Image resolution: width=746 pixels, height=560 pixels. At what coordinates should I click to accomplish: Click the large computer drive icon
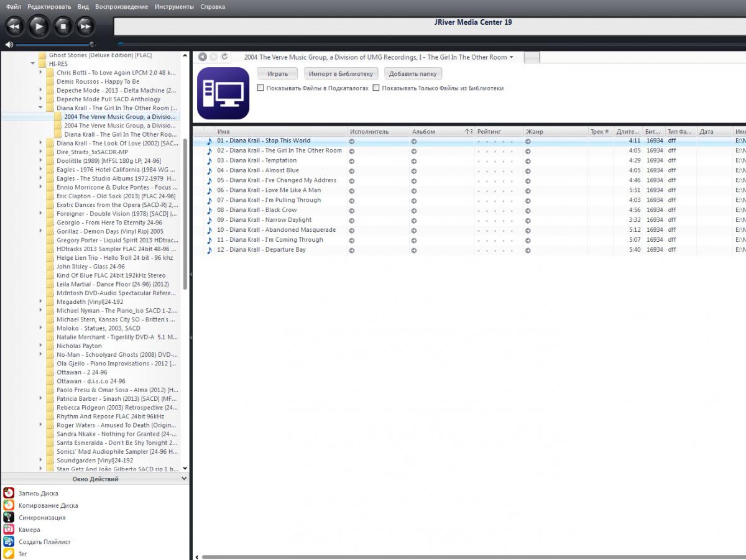223,93
